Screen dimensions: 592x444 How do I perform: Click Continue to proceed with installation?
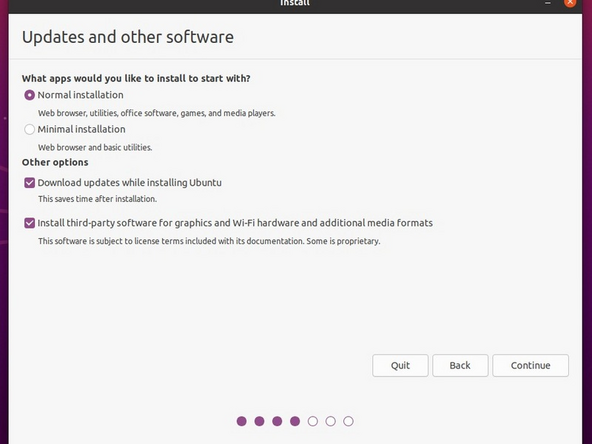click(x=530, y=365)
